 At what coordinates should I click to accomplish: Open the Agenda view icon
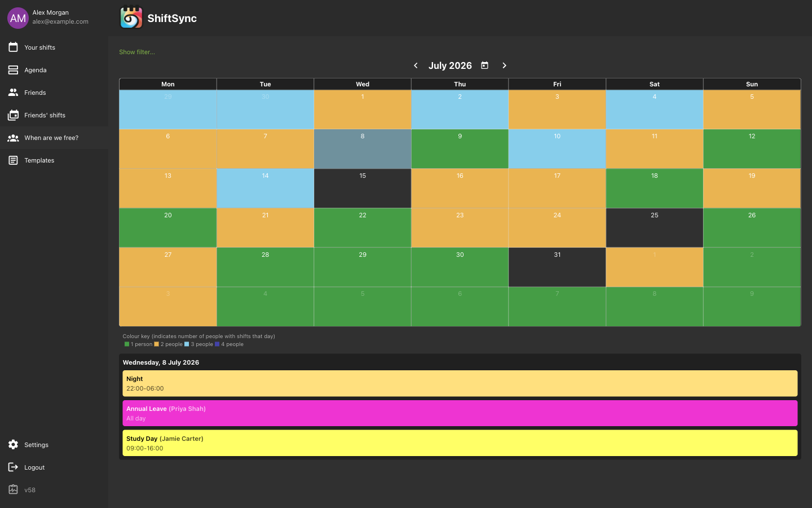pos(13,70)
